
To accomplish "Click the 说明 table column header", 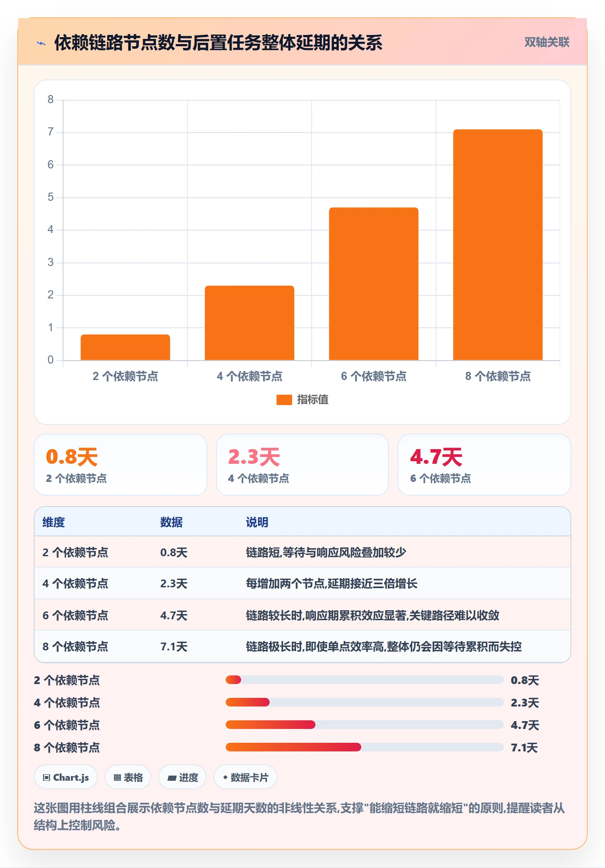I will click(257, 522).
